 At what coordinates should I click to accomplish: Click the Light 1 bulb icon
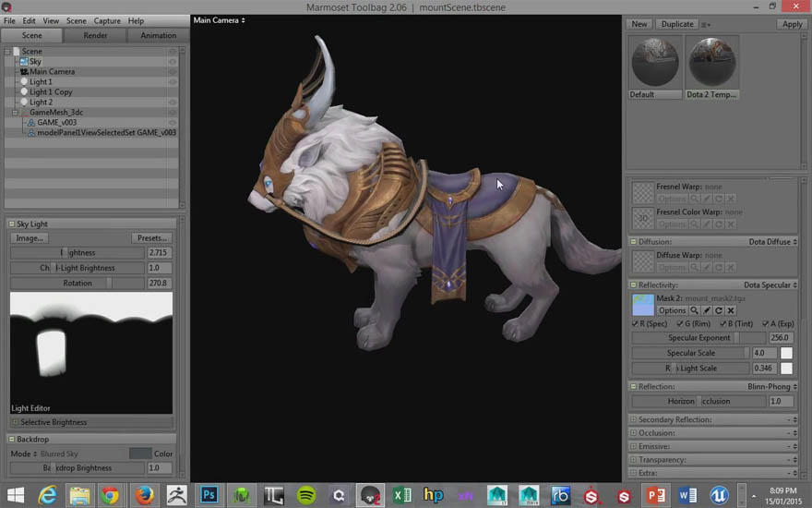[x=24, y=81]
